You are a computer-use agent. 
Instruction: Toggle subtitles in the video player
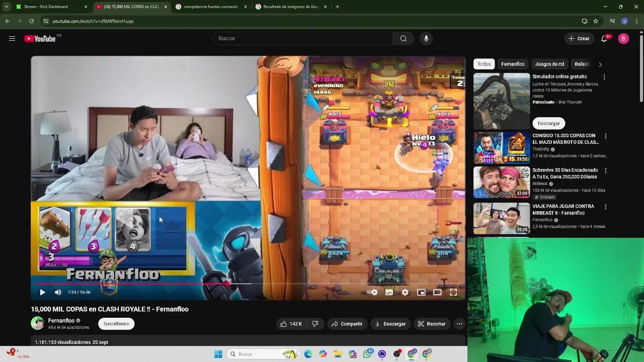(x=389, y=292)
